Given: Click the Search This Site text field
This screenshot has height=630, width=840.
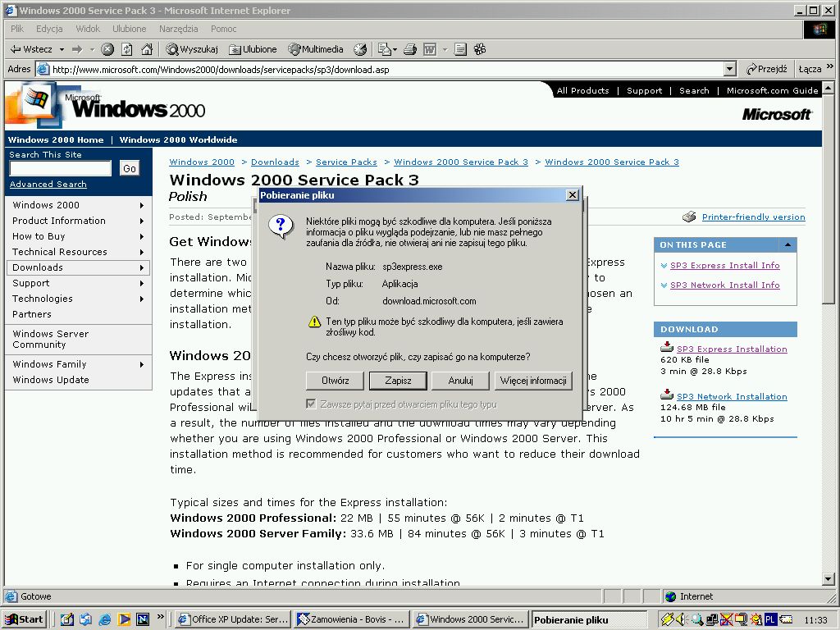Looking at the screenshot, I should tap(61, 168).
